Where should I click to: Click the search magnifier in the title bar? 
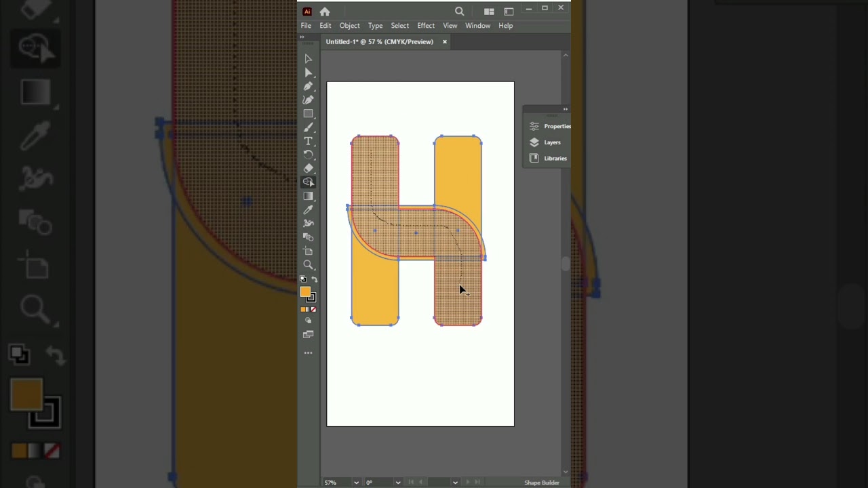pyautogui.click(x=460, y=11)
